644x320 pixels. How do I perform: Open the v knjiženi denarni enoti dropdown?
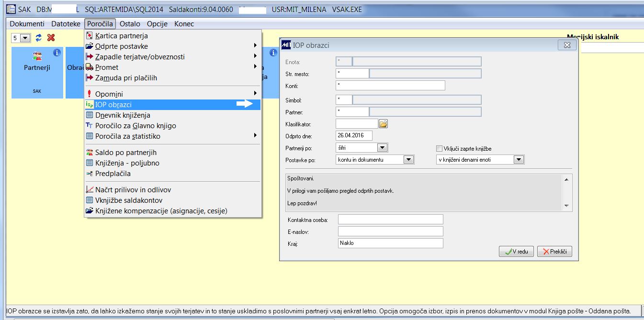(519, 160)
